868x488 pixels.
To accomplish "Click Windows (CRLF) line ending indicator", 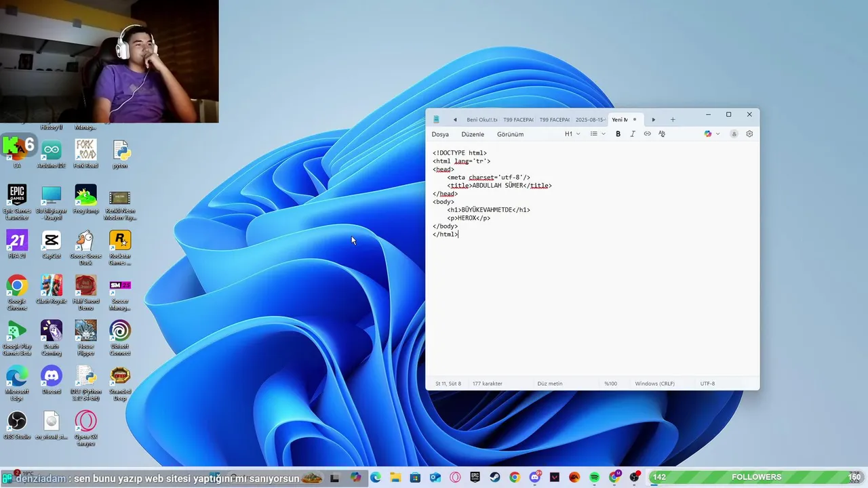I will pyautogui.click(x=654, y=384).
